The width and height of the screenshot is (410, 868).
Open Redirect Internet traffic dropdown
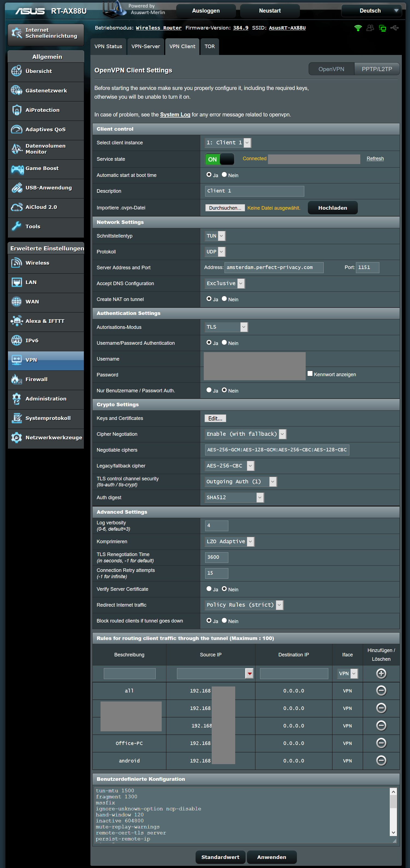click(x=244, y=605)
